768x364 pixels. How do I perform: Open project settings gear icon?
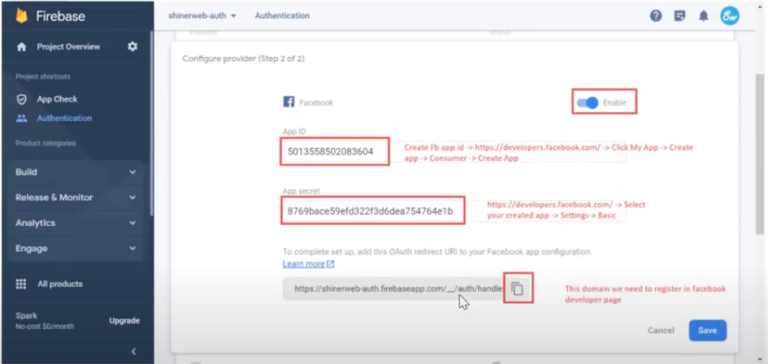click(x=132, y=47)
